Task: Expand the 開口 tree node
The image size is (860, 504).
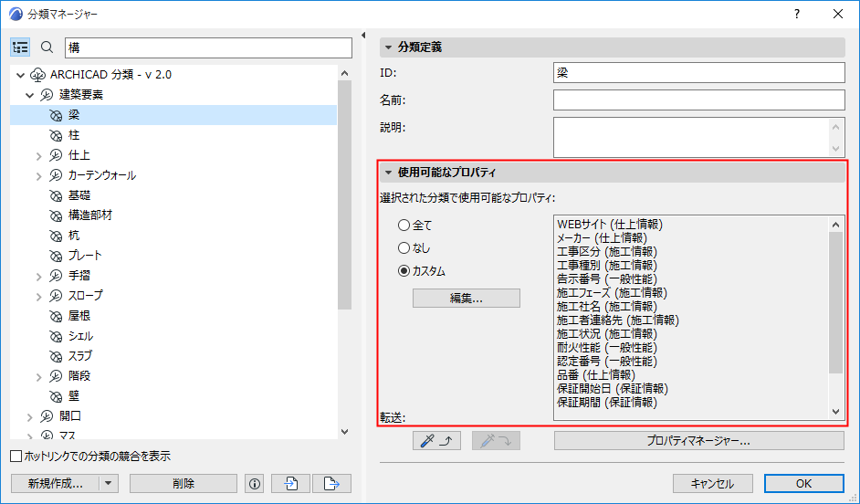Action: coord(29,417)
